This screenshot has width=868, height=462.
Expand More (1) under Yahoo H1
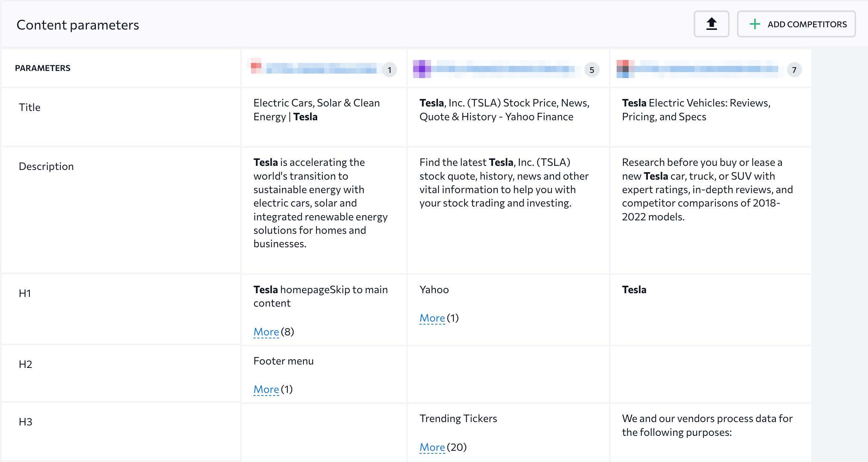click(432, 318)
